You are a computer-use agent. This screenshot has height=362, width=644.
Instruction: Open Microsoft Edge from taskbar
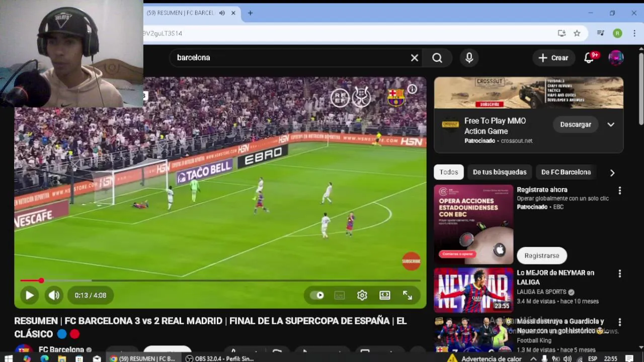point(44,358)
